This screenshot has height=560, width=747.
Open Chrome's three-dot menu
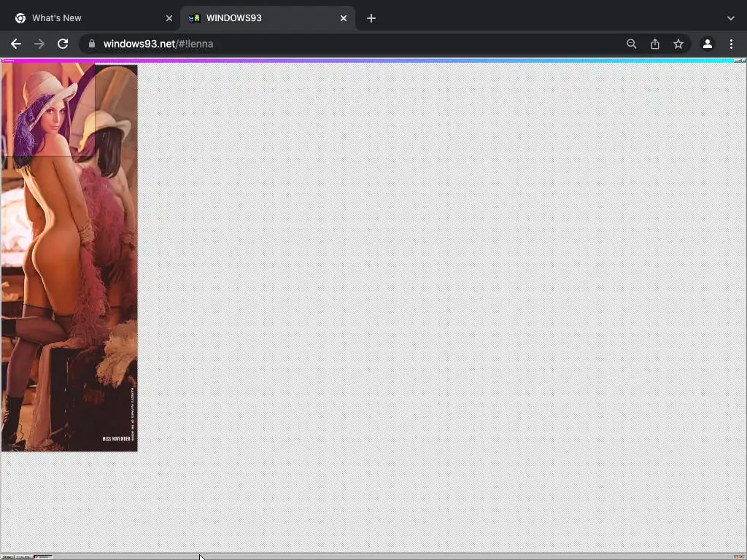point(731,44)
